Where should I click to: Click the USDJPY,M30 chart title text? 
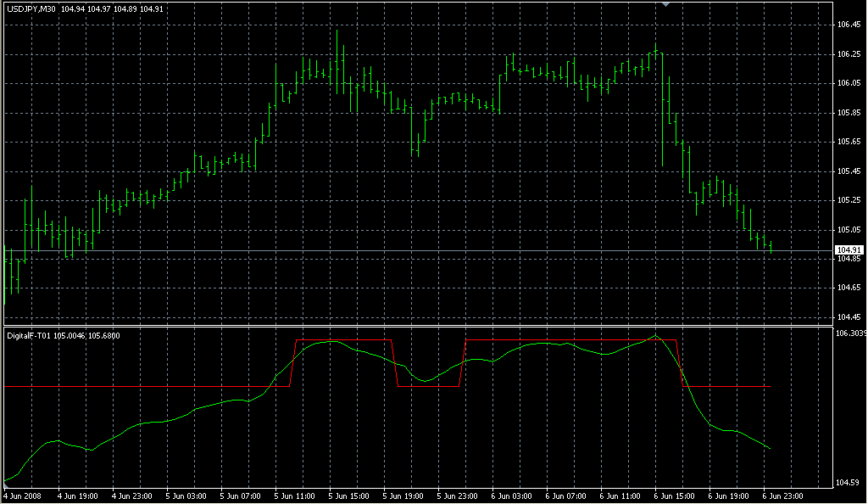coord(31,9)
